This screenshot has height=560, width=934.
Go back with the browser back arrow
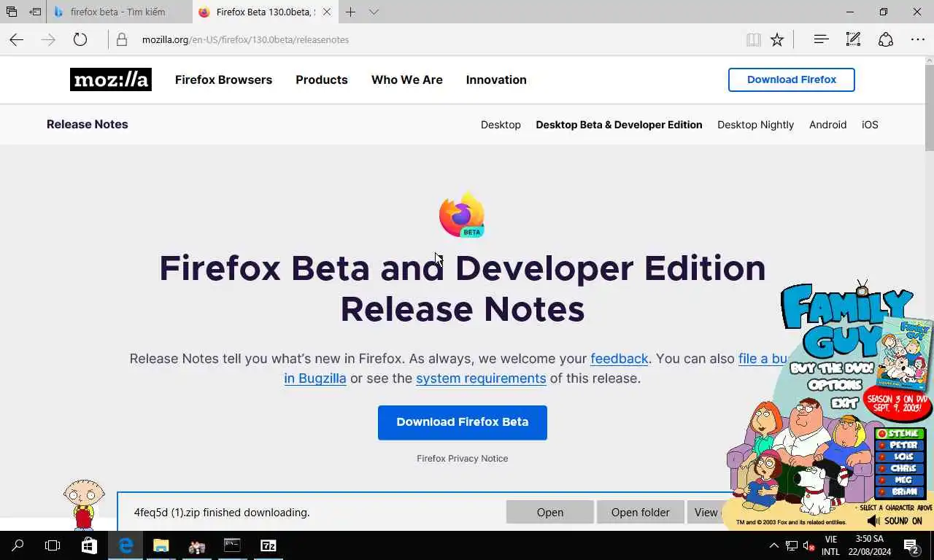(x=16, y=40)
